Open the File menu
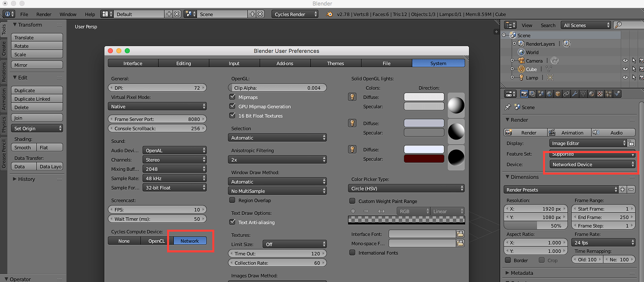 [x=24, y=14]
